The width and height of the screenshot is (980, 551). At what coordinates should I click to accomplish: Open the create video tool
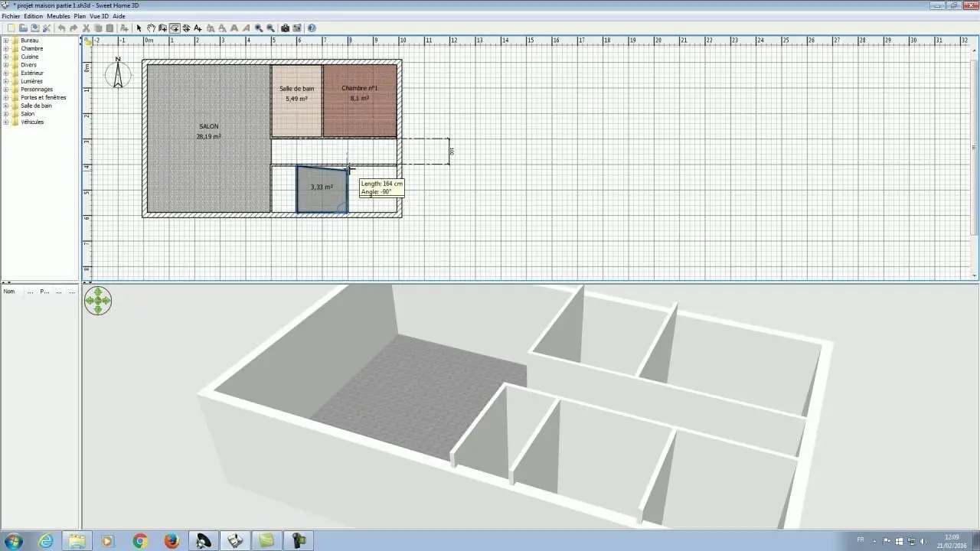(x=297, y=28)
